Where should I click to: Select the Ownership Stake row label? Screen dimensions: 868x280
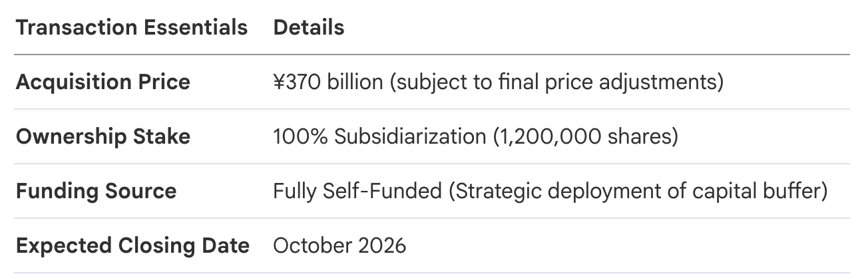point(103,137)
